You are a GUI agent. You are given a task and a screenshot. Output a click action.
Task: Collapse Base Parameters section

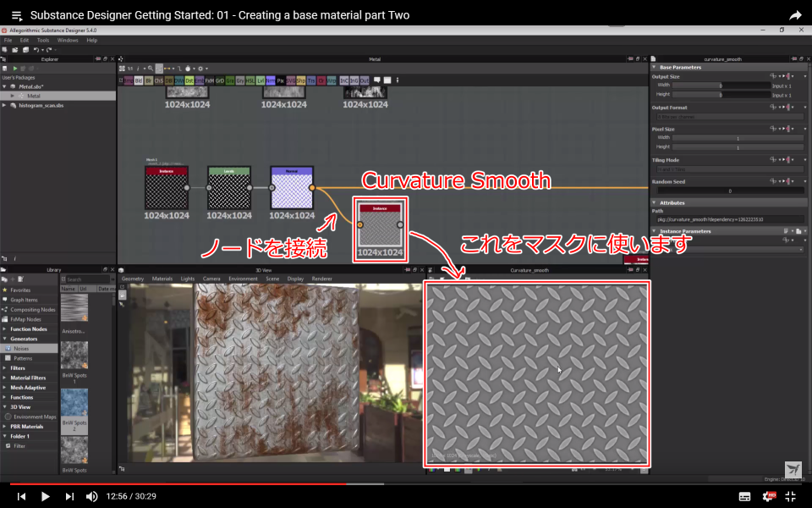[655, 68]
